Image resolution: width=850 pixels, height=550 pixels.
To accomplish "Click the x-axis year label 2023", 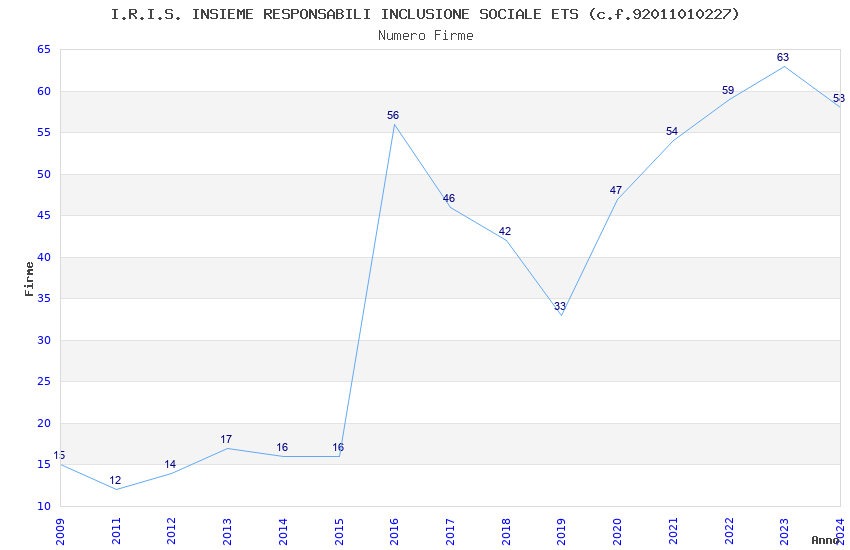I will coord(784,532).
